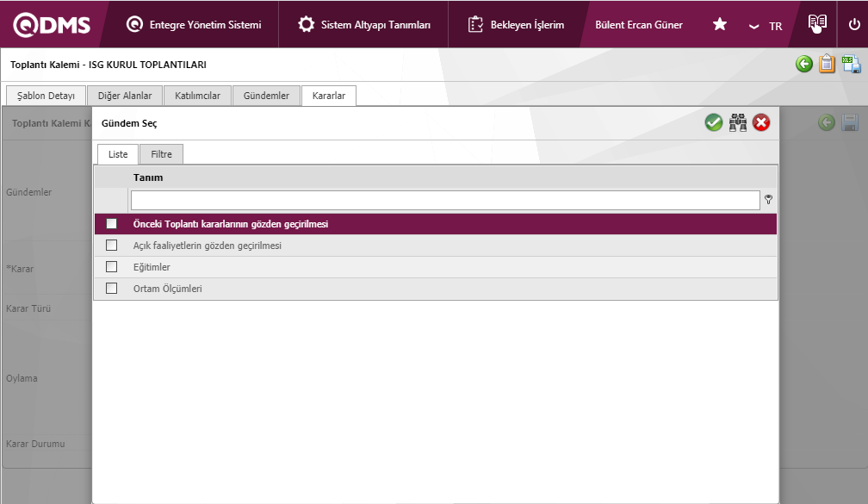Select the Filtre tab

click(161, 154)
